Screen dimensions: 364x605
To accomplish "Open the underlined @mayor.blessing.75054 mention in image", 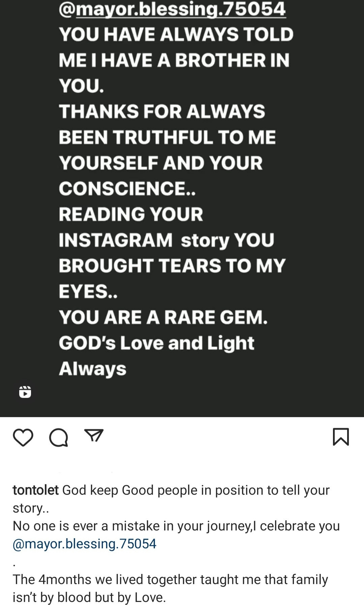I will 172,9.
